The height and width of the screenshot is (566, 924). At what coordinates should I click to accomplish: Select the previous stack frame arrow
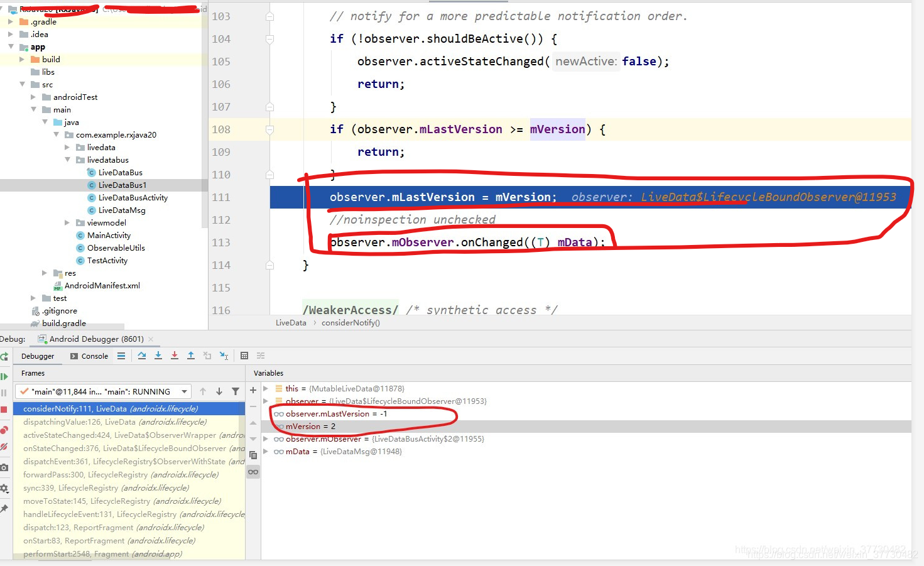[x=203, y=391]
